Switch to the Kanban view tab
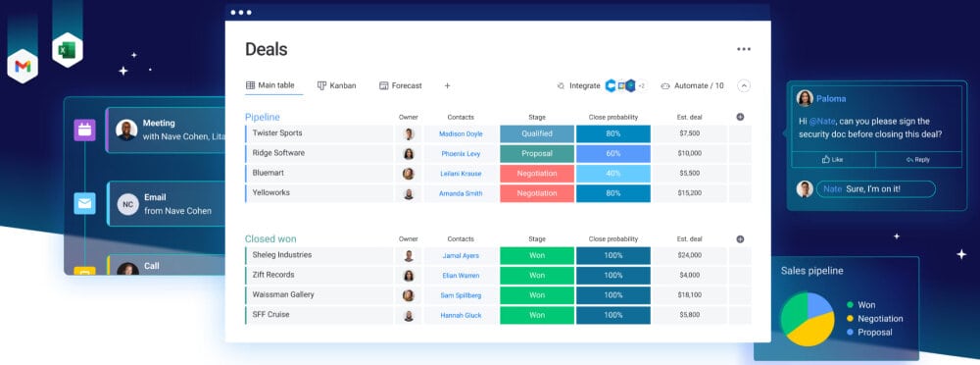This screenshot has width=980, height=365. (336, 85)
